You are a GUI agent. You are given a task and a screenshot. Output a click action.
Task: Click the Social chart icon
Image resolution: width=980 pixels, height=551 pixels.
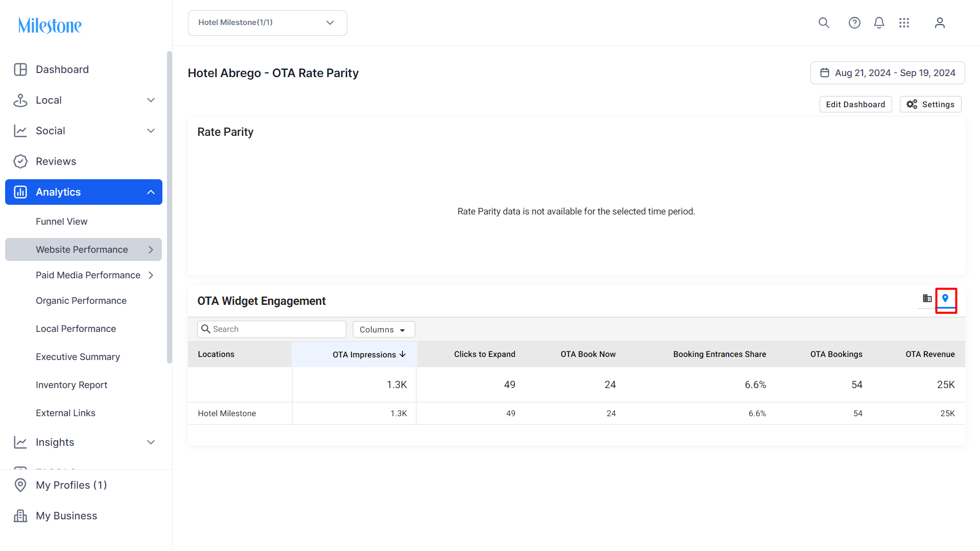point(20,131)
